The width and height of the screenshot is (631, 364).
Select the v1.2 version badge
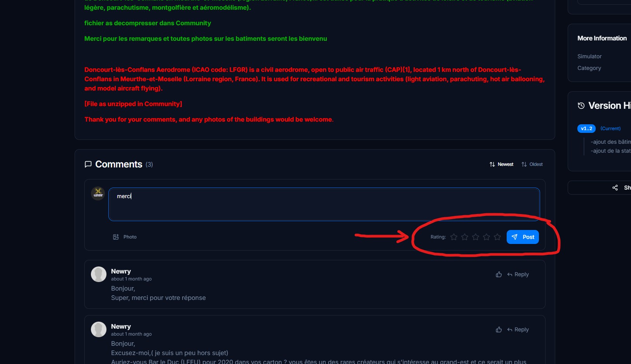[586, 129]
